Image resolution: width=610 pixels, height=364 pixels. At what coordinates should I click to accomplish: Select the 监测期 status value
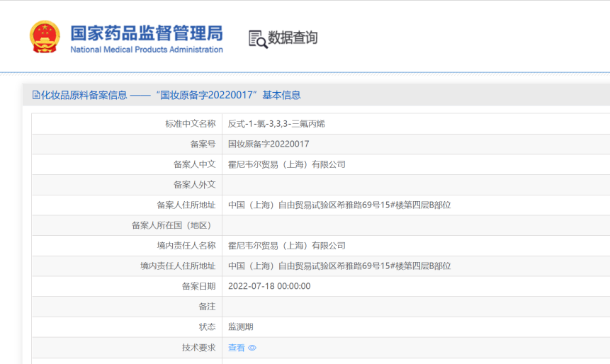click(x=240, y=326)
